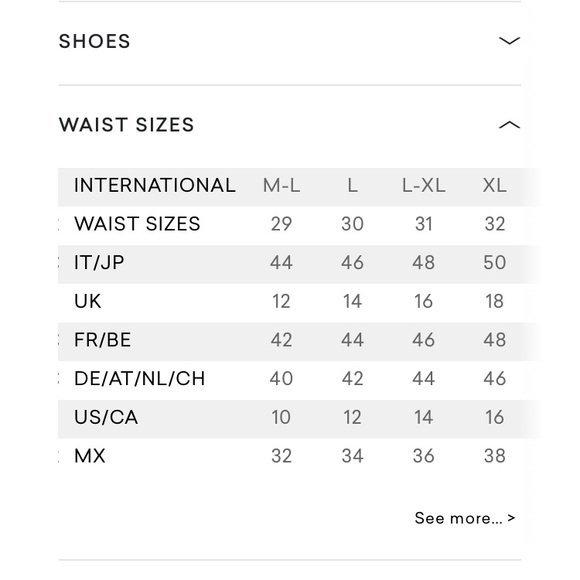This screenshot has width=580, height=580.
Task: Open the See more... link
Action: [x=458, y=518]
